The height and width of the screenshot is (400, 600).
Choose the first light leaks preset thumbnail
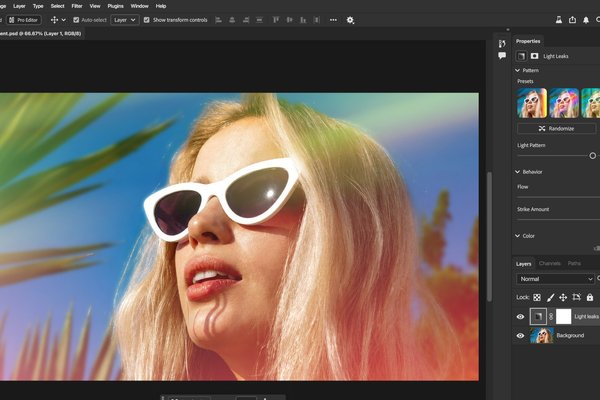pos(532,103)
